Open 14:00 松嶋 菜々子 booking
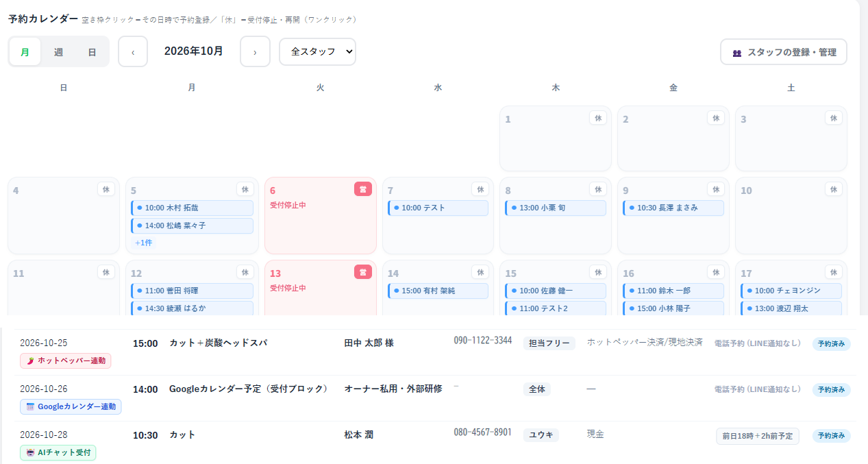 192,225
